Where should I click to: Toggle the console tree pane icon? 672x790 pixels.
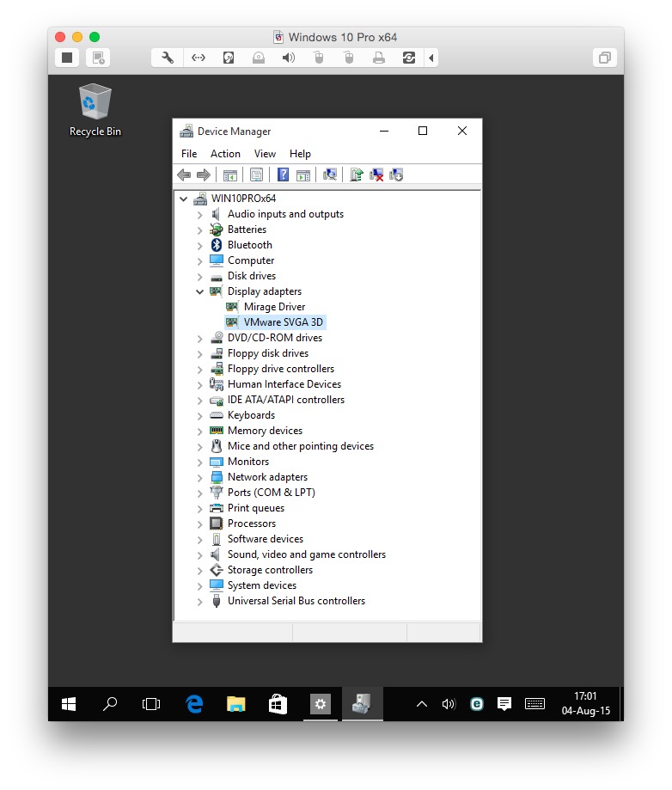click(x=229, y=175)
